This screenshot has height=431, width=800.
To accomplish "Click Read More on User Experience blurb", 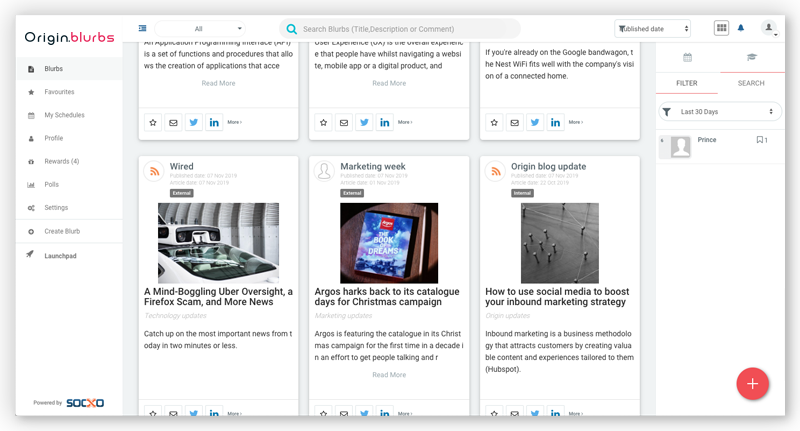I will pyautogui.click(x=389, y=83).
